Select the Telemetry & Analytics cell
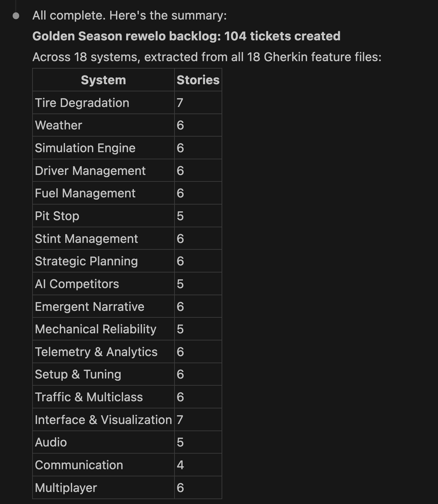This screenshot has width=438, height=504. [103, 352]
